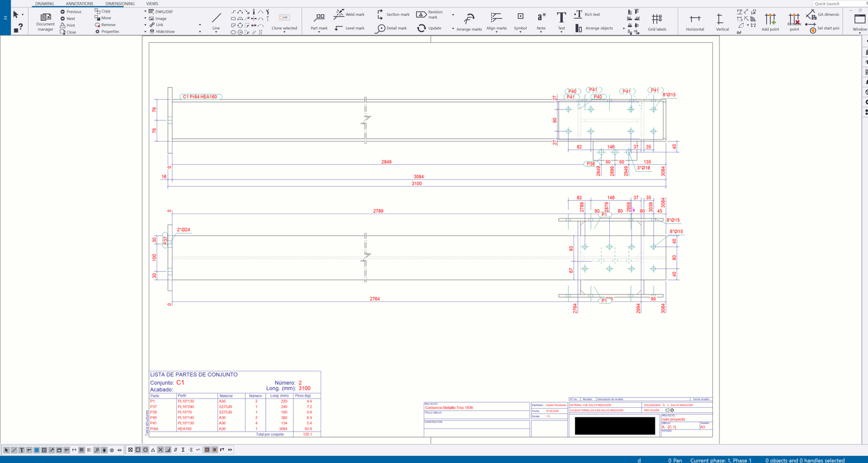Expand the Part mark dropdown
Image resolution: width=868 pixels, height=463 pixels.
click(319, 32)
